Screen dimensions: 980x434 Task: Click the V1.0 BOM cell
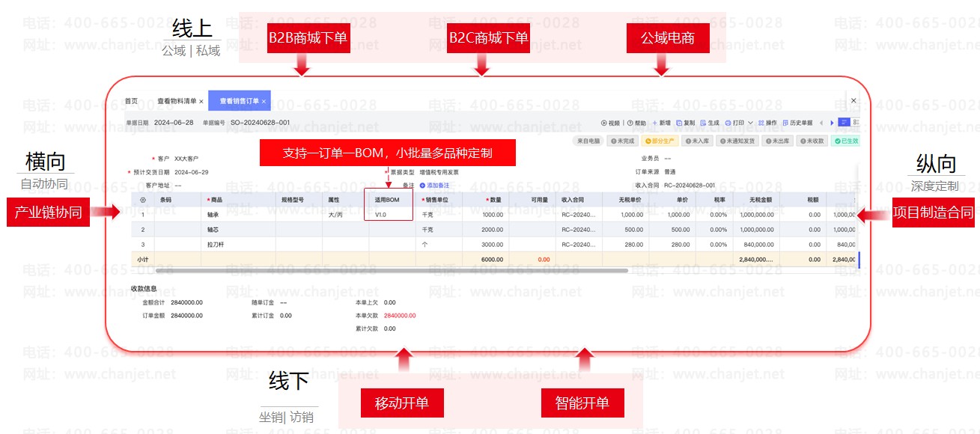380,215
